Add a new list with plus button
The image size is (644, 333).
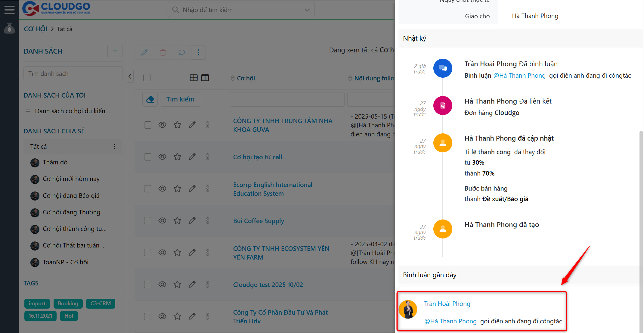click(x=115, y=51)
